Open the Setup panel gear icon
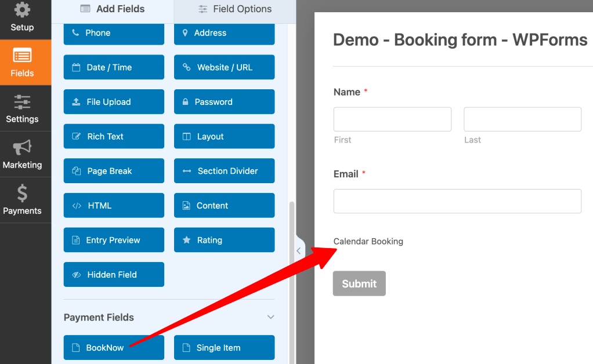This screenshot has width=593, height=364. click(x=22, y=10)
